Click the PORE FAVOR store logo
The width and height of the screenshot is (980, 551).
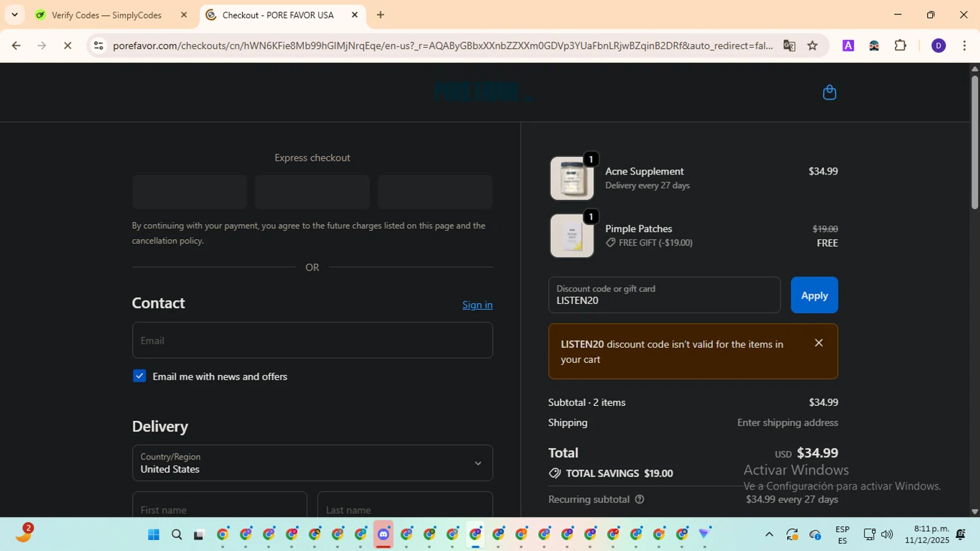[x=484, y=92]
